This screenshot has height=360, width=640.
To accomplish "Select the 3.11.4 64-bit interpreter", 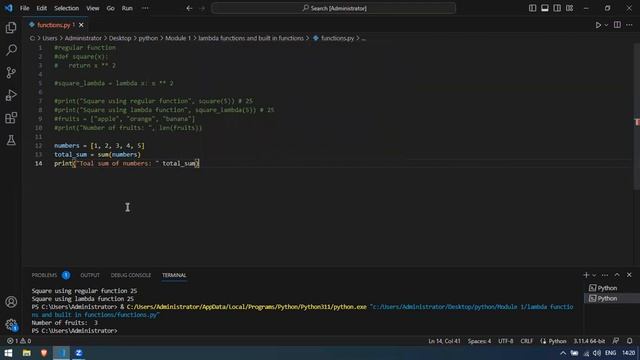I will pyautogui.click(x=589, y=341).
